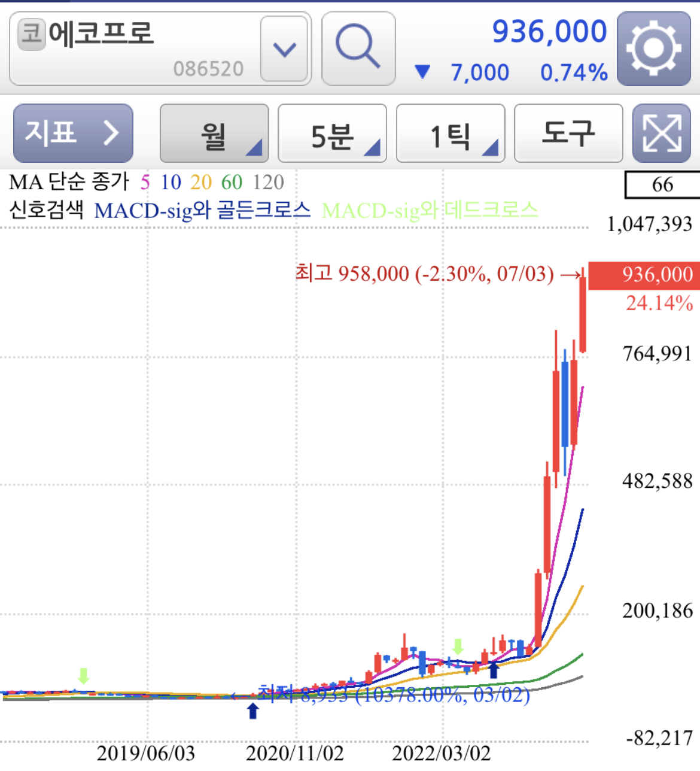
Task: Tap the 2020/11/02 date axis label
Action: point(295,754)
